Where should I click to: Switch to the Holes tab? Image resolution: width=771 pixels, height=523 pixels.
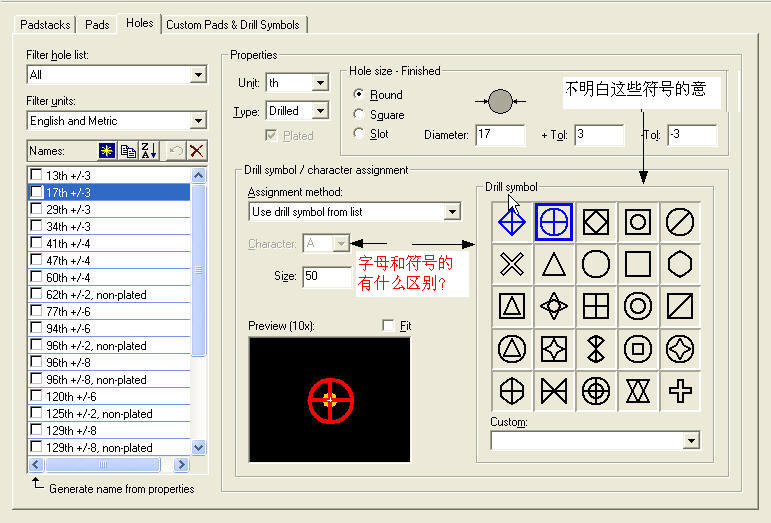click(140, 23)
